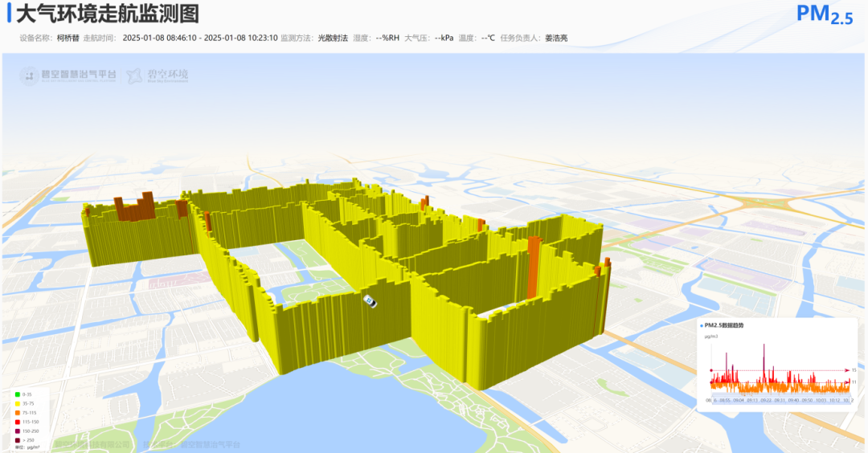
Task: Click the start timestamp 2025-01-08 08:46:10
Action: click(159, 39)
